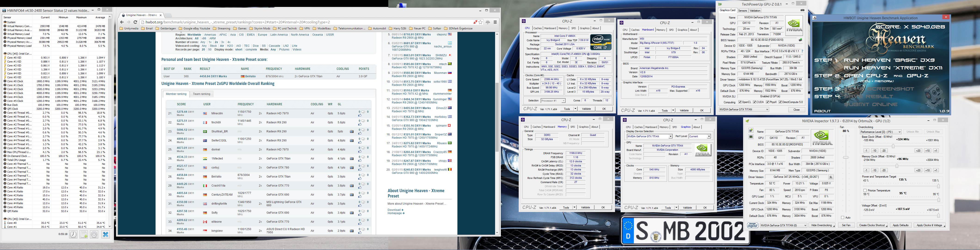Click Create Clocks Shortcut button
The width and height of the screenshot is (980, 250).
click(x=872, y=225)
